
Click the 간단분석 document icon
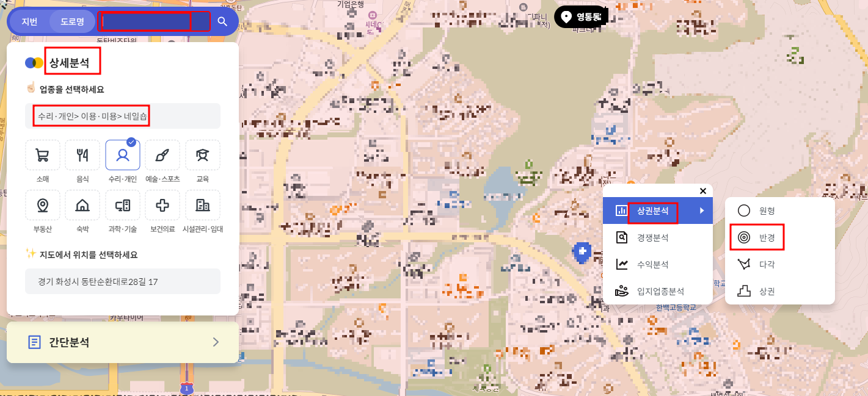[35, 342]
